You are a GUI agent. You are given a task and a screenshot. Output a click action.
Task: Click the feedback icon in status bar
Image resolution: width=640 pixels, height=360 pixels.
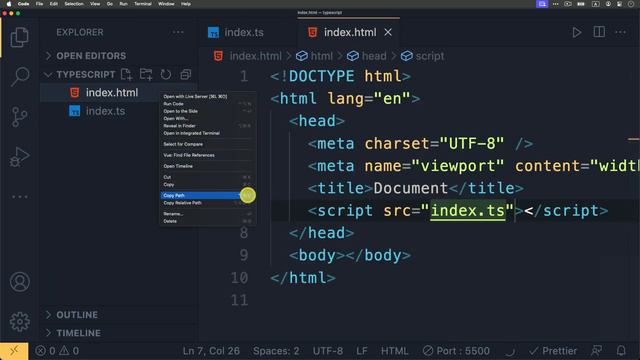tap(596, 351)
